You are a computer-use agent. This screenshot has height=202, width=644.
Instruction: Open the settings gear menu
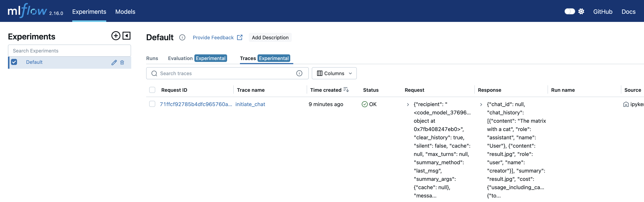[x=581, y=11]
